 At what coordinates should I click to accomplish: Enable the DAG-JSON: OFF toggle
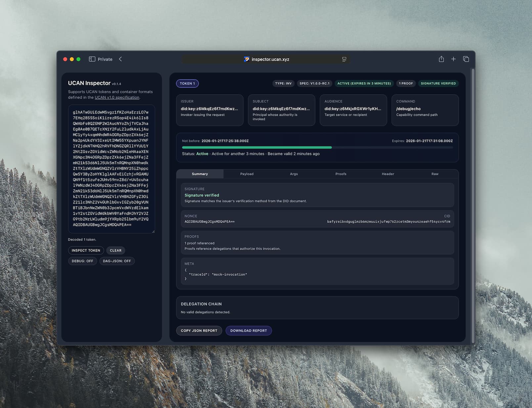tap(117, 261)
